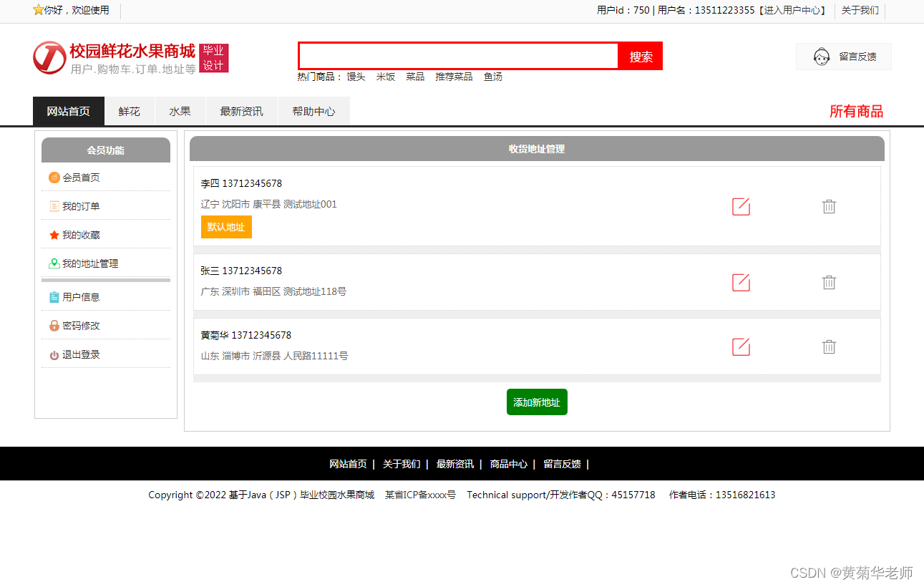The image size is (924, 587).
Task: Click the 会员功能 sidebar header
Action: tap(106, 150)
